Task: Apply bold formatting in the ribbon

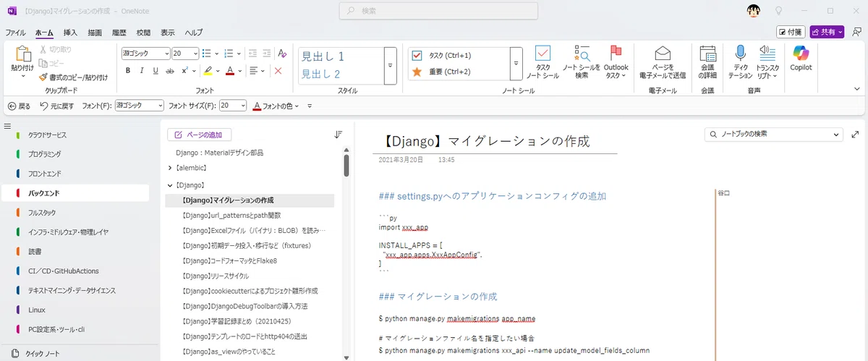Action: [x=127, y=71]
